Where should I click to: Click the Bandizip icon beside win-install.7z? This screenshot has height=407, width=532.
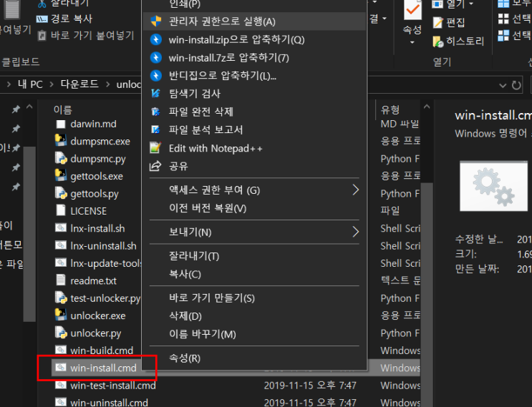click(x=155, y=58)
